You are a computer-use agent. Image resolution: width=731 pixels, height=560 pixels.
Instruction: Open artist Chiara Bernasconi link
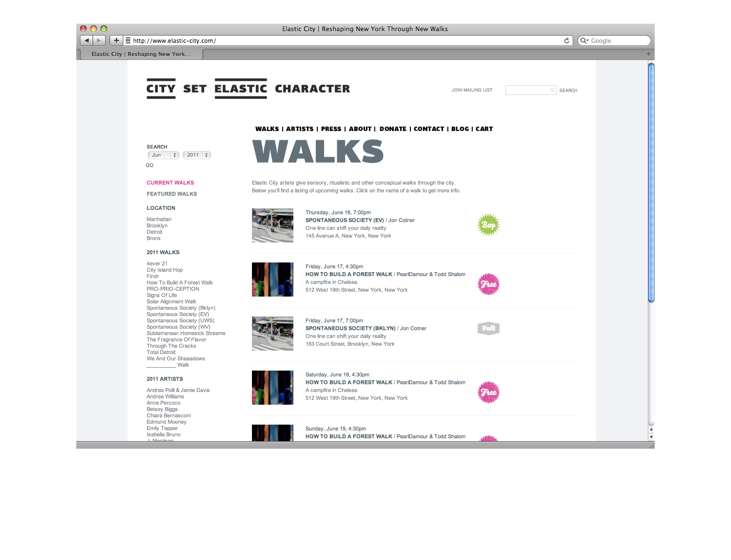coord(169,415)
